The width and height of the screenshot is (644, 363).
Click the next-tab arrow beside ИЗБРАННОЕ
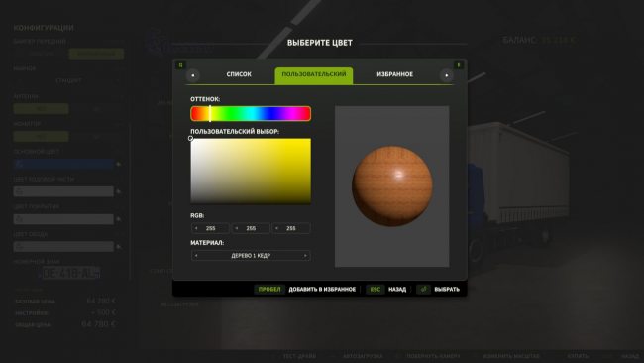[447, 75]
